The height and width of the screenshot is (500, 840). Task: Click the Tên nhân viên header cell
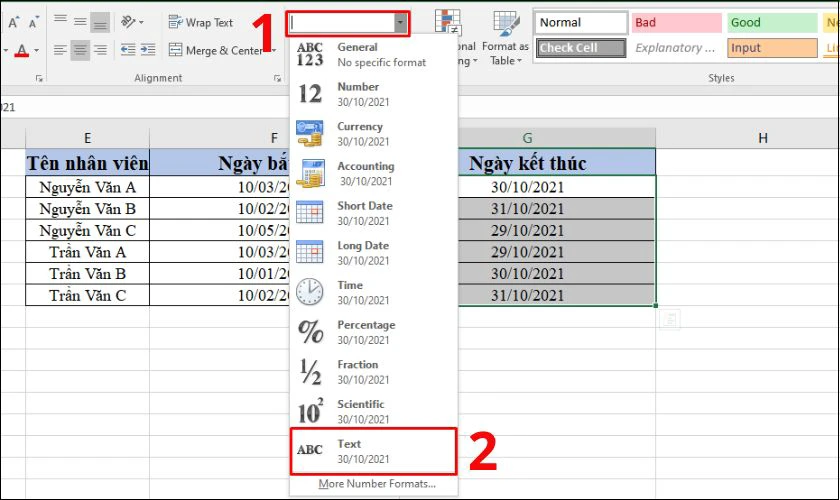[87, 163]
